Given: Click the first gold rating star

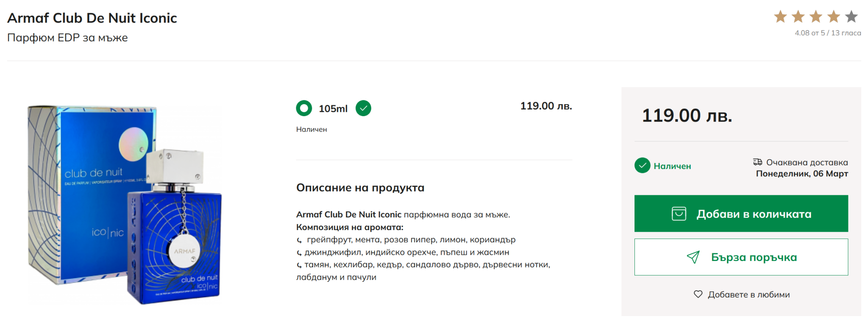Looking at the screenshot, I should 780,17.
